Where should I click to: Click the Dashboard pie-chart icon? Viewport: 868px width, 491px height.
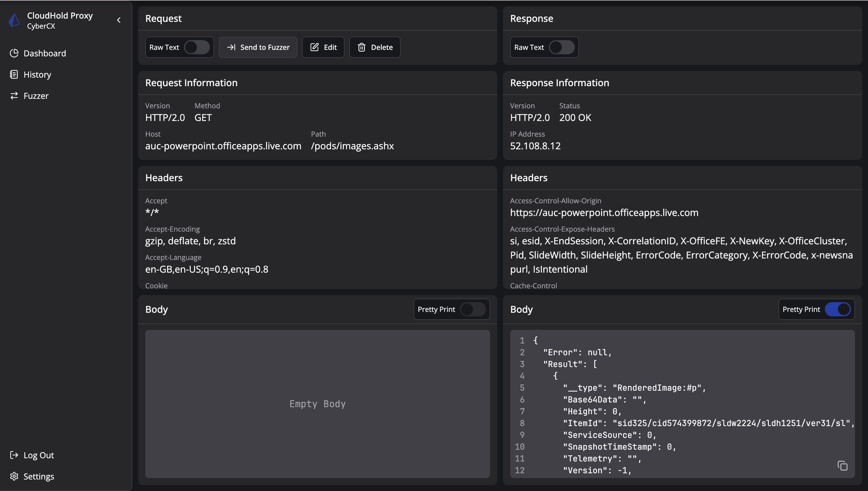14,53
